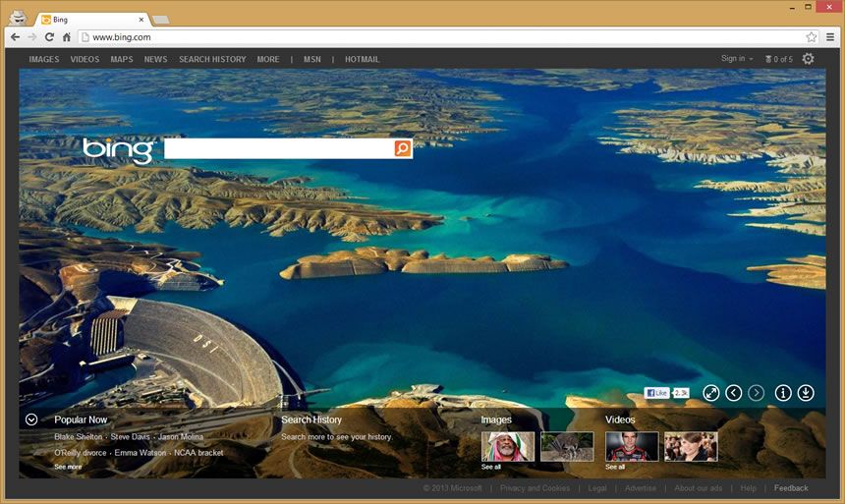Click the orange search magnifier button

coord(403,148)
